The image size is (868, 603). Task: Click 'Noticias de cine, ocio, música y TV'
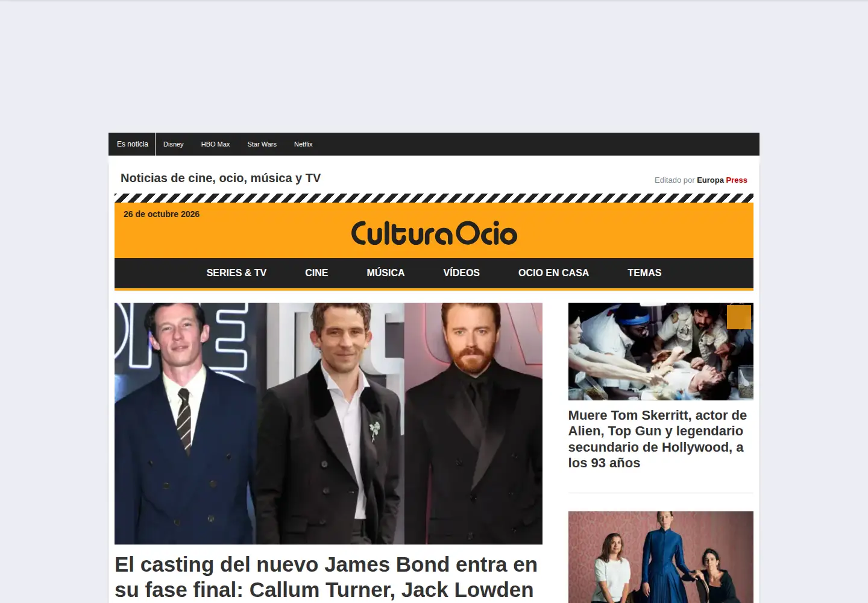coord(221,178)
